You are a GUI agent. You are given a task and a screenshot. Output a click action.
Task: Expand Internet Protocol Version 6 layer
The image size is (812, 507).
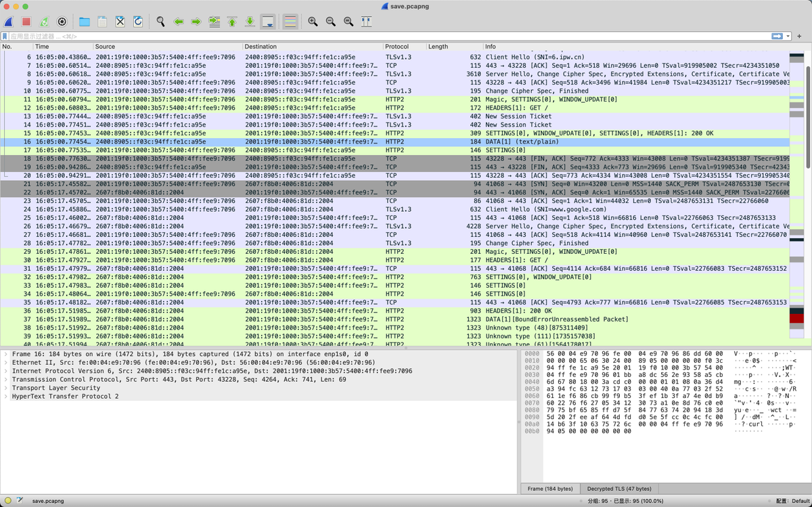(x=5, y=371)
